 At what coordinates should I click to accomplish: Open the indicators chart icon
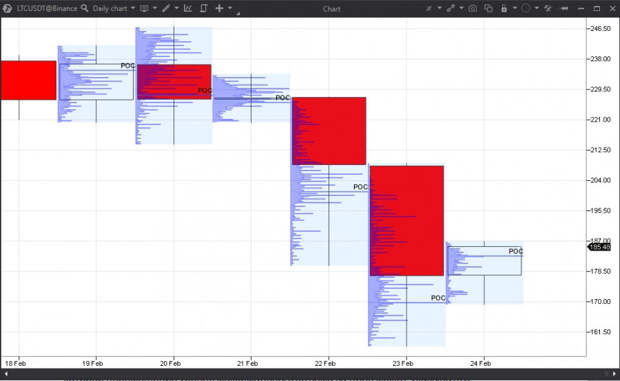(x=188, y=8)
